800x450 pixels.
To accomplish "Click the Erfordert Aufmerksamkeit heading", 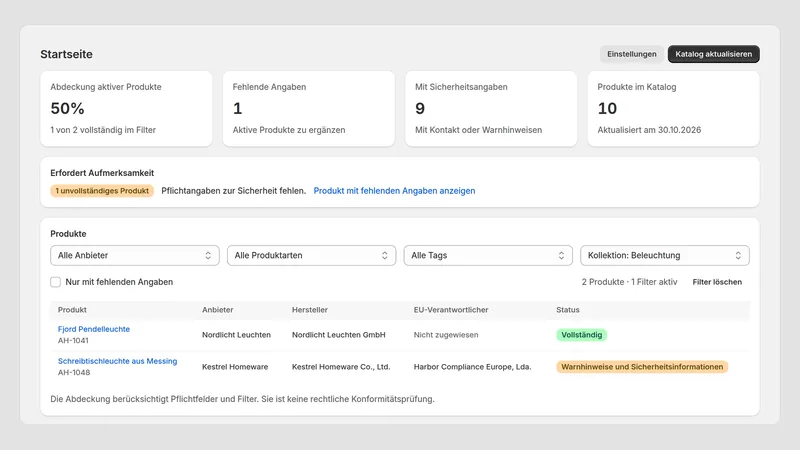I will point(102,173).
